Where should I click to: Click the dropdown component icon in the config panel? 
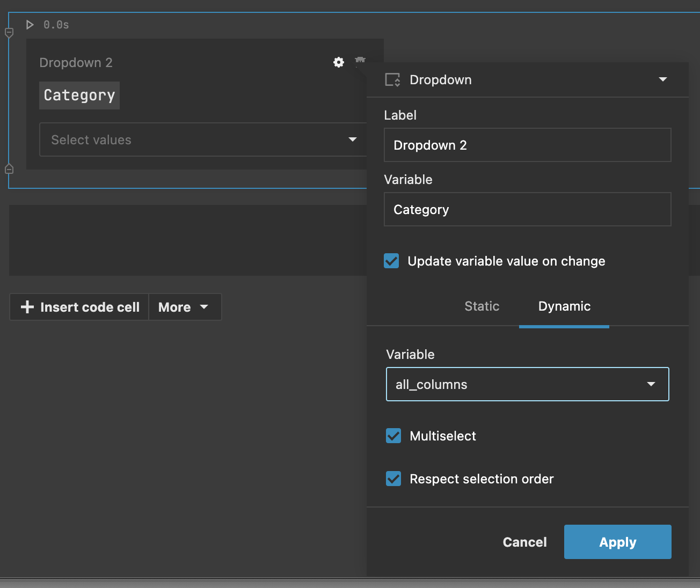[392, 79]
